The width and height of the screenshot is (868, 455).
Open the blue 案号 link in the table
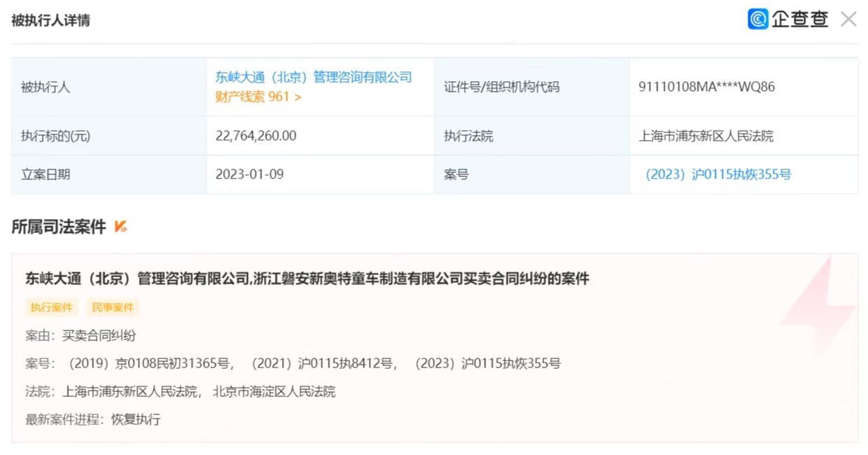pyautogui.click(x=718, y=174)
